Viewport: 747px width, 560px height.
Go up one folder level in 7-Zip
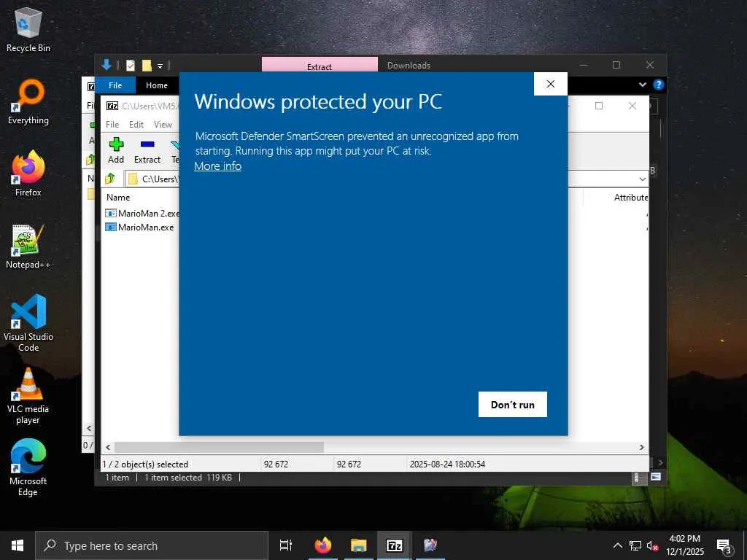pos(110,179)
